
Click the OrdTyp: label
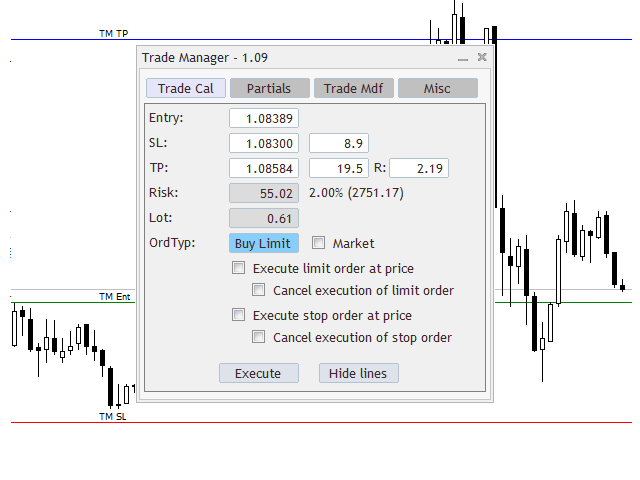(x=172, y=243)
